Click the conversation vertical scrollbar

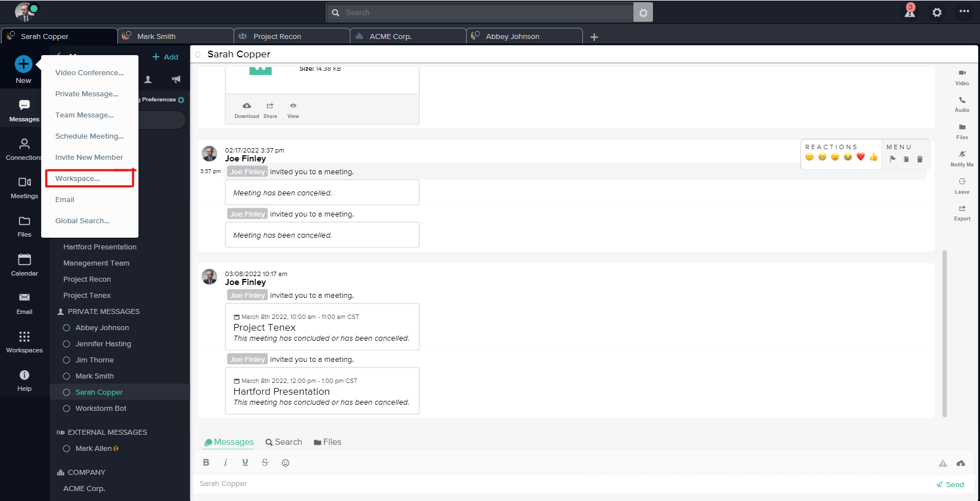pos(944,333)
